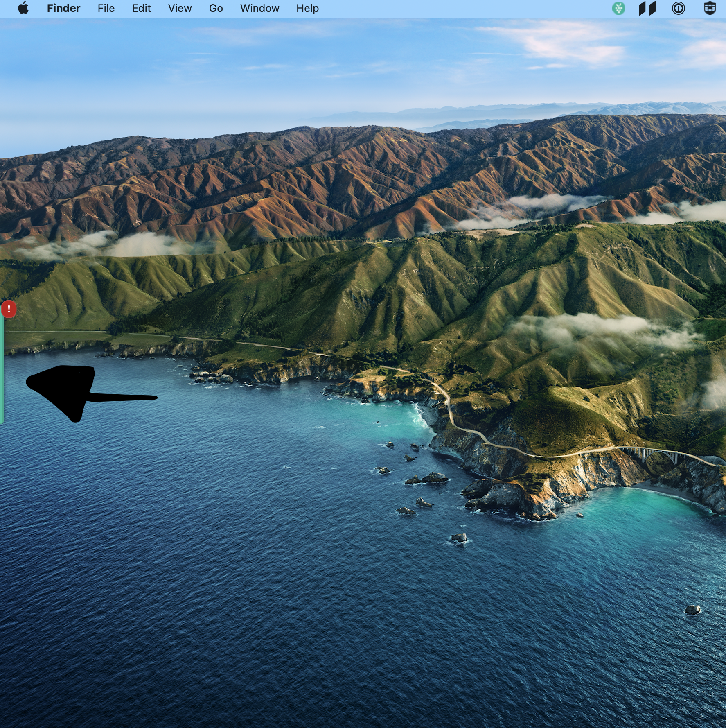Open the View menu
The image size is (726, 728).
pos(180,8)
